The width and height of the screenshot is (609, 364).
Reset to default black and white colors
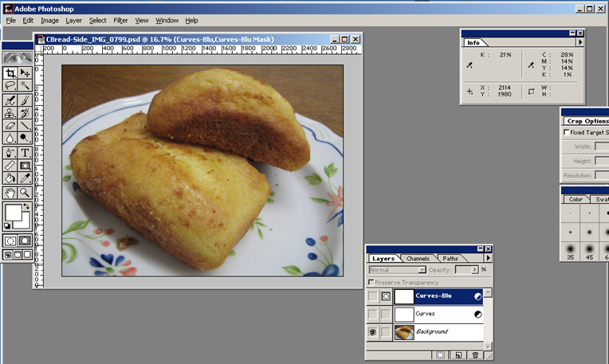tap(7, 225)
